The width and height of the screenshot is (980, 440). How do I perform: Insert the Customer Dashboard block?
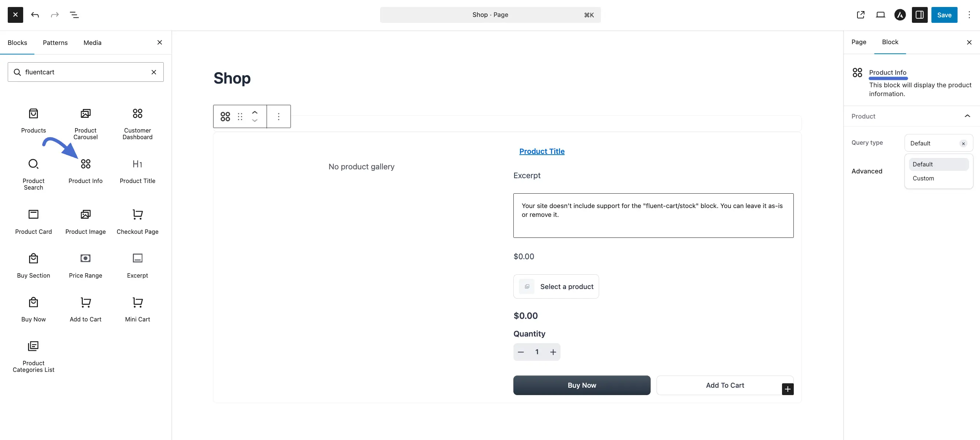pos(137,122)
